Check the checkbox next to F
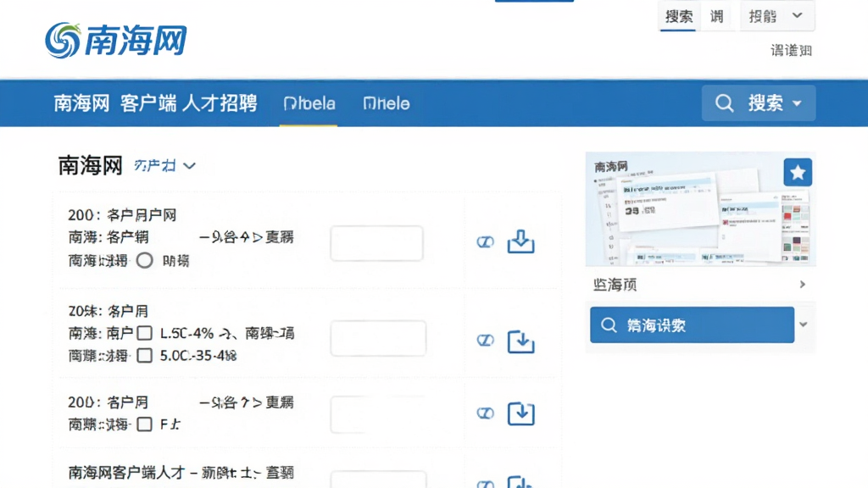This screenshot has height=488, width=868. coord(144,424)
